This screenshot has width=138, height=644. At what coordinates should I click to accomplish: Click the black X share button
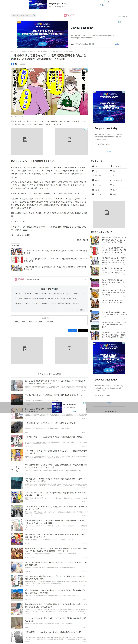pos(83,331)
